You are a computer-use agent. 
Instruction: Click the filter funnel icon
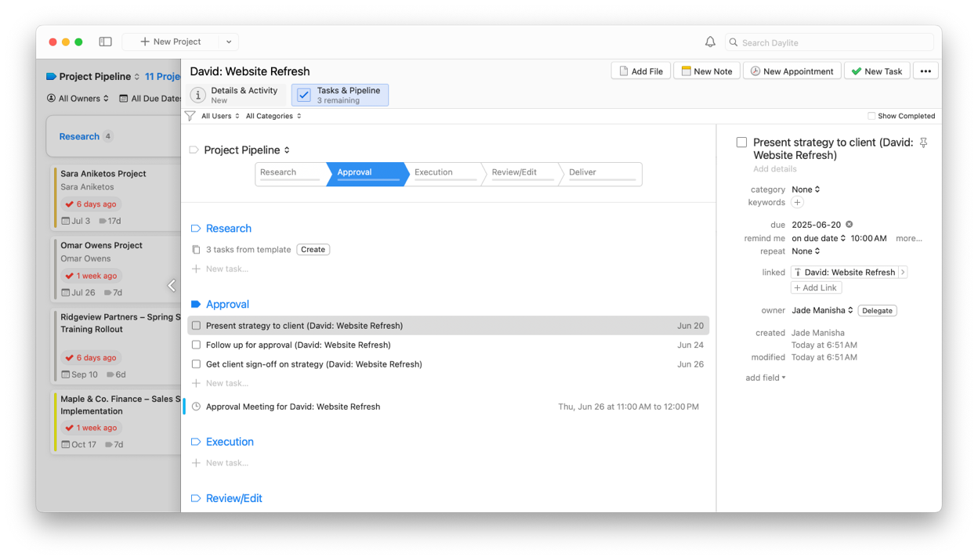[x=190, y=116]
